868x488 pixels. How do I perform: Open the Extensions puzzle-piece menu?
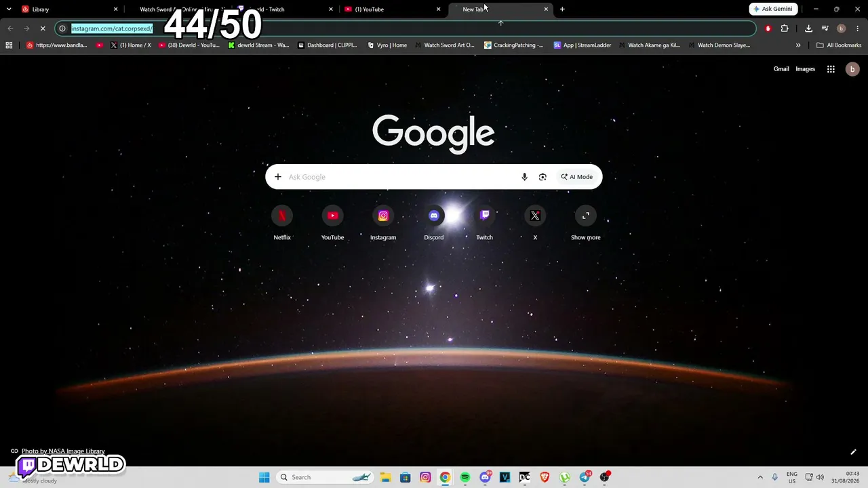point(785,28)
